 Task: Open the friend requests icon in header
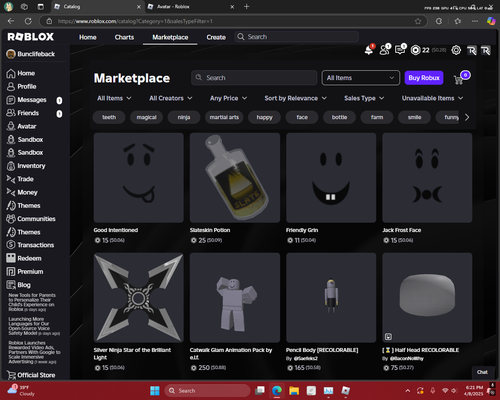click(385, 50)
